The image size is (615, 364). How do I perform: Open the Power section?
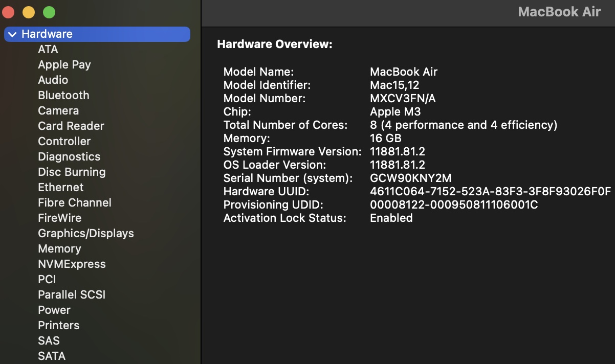pyautogui.click(x=54, y=310)
